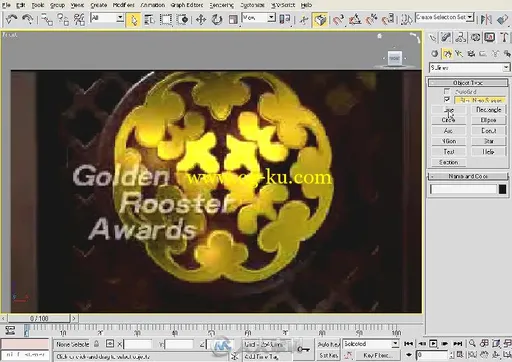Open the Edit menu
Screen dimensions: 512x362
click(21, 5)
